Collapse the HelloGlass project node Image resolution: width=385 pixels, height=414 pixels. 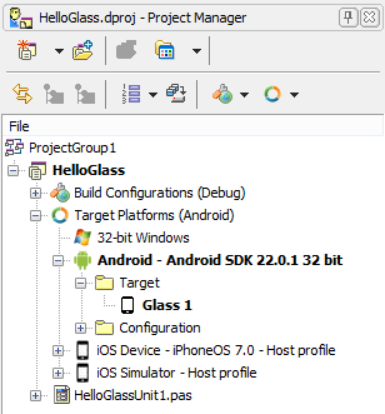click(13, 171)
